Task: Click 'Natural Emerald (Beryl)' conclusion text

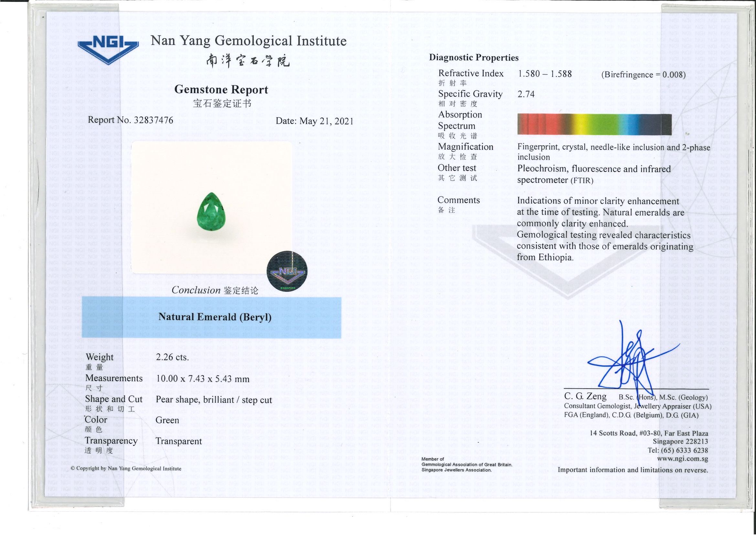Action: click(215, 317)
